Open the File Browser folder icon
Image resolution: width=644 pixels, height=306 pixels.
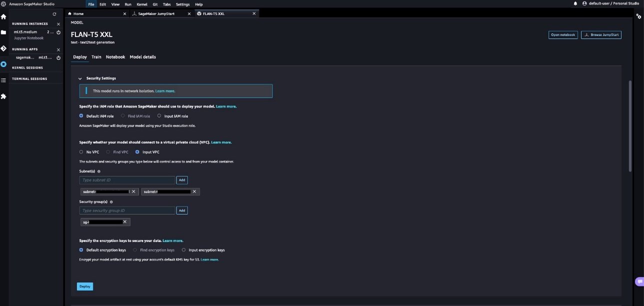pyautogui.click(x=3, y=32)
